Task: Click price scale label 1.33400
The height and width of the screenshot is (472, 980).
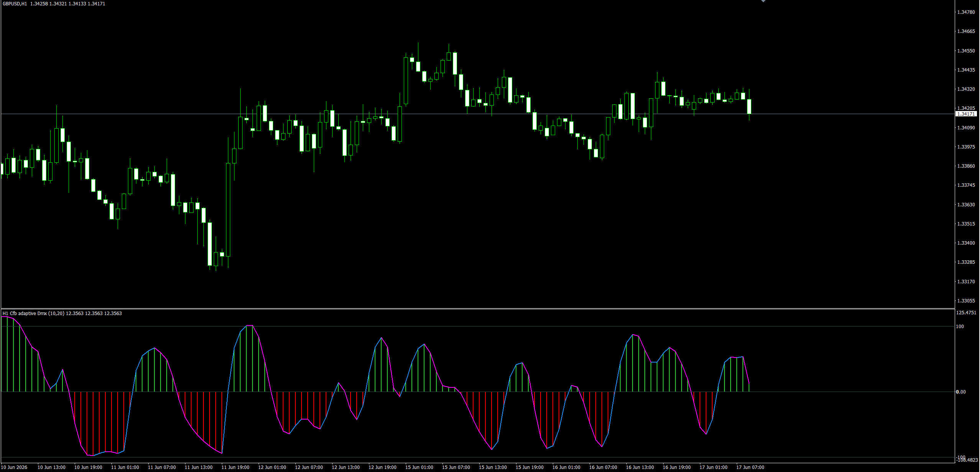Action: click(x=966, y=243)
